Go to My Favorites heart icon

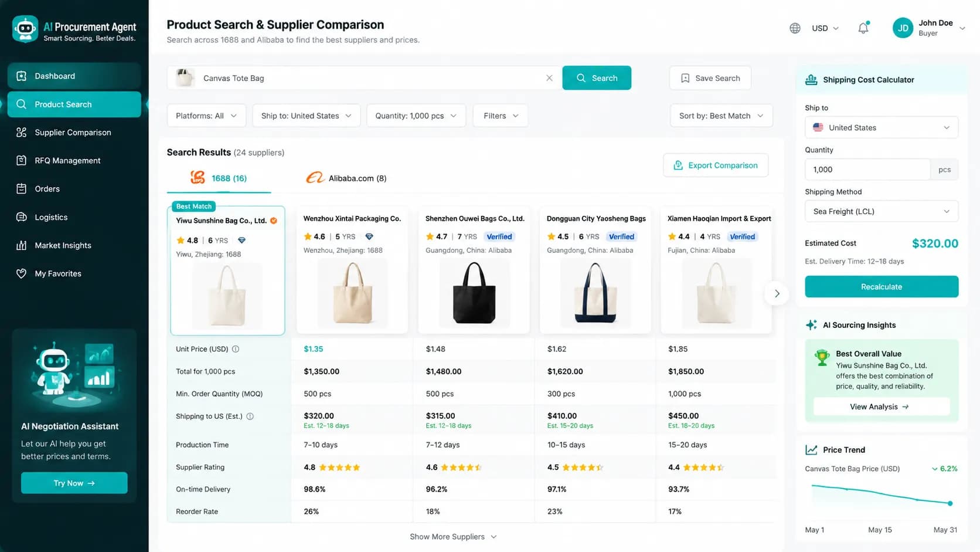(x=21, y=273)
